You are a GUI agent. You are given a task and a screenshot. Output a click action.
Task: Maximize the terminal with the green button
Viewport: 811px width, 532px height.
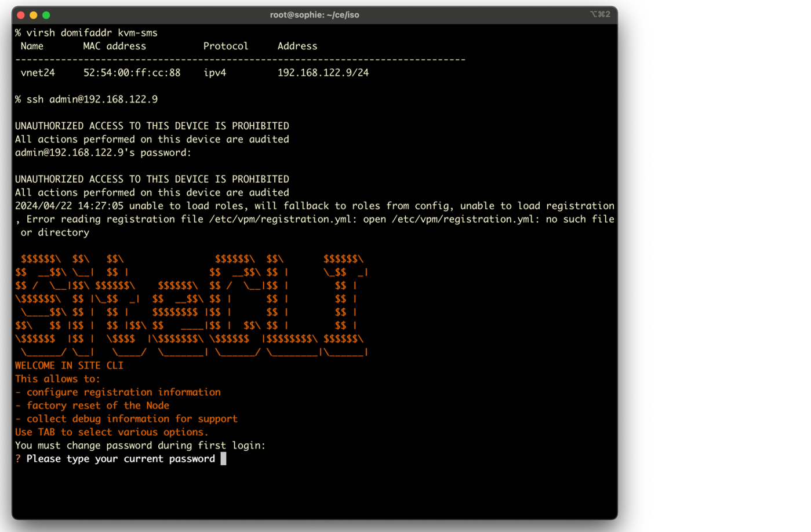pyautogui.click(x=46, y=15)
